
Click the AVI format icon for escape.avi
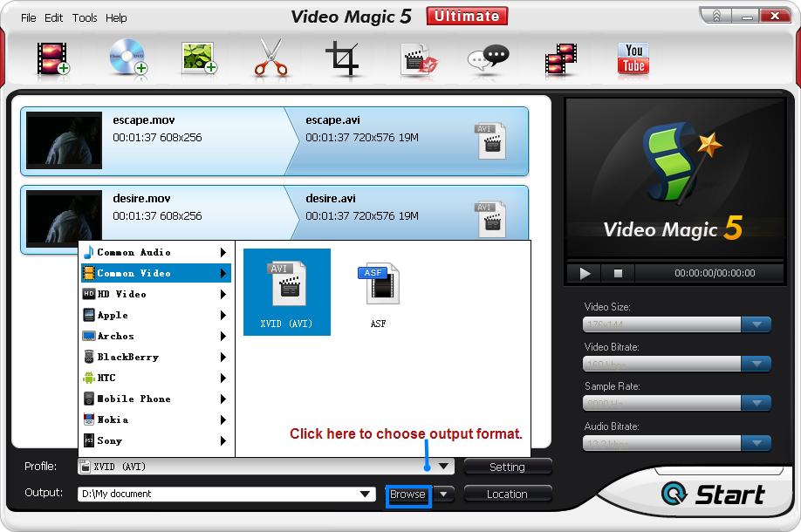pyautogui.click(x=490, y=141)
